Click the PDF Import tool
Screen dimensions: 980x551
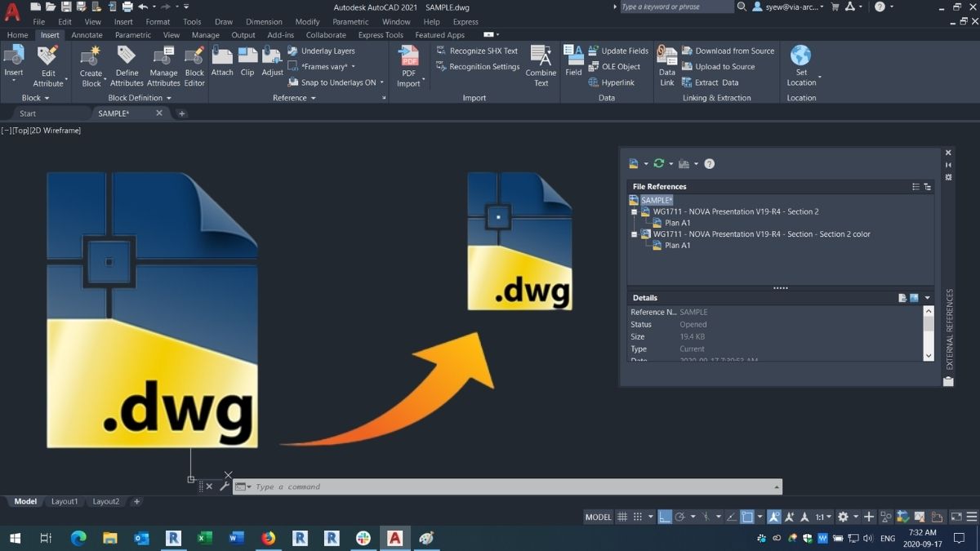point(408,66)
